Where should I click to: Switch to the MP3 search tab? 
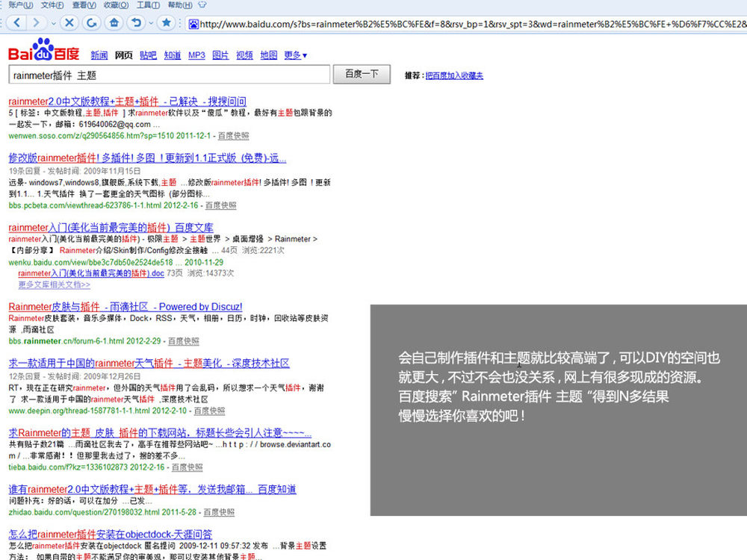(196, 55)
